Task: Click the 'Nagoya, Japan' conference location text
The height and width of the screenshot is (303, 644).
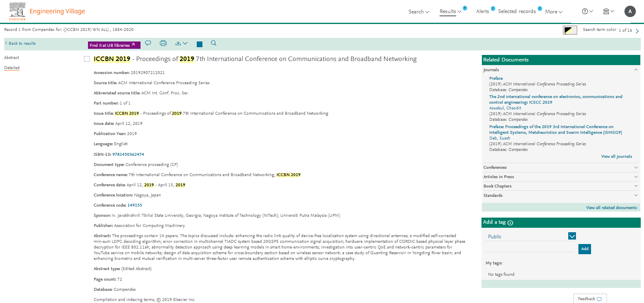Action: 147,195
